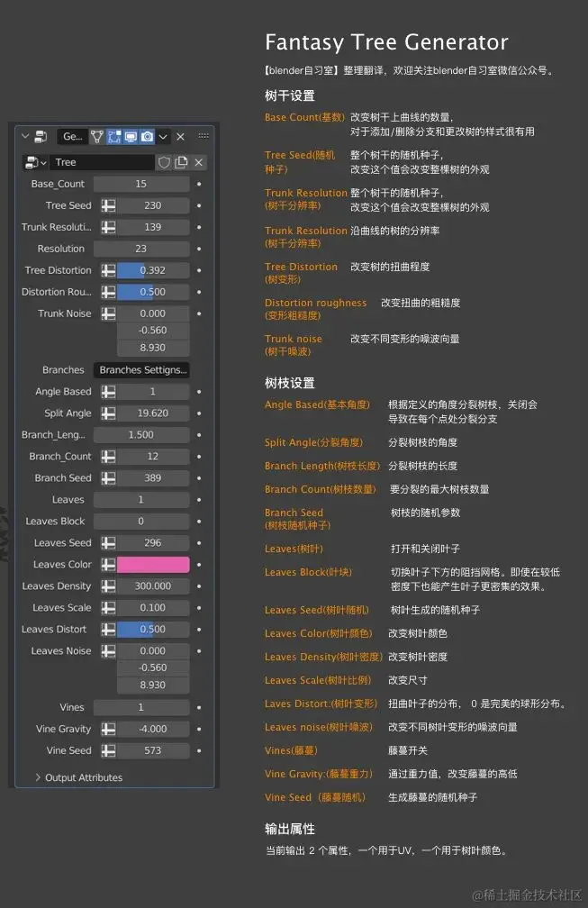Expand the Output Attributes section
Viewport: 588px width, 908px height.
(x=78, y=777)
